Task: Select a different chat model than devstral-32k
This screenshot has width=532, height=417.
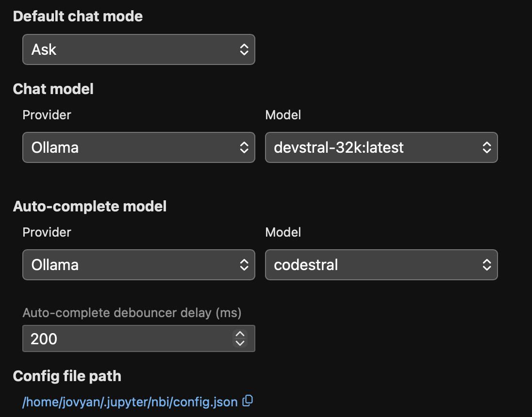Action: pos(382,147)
